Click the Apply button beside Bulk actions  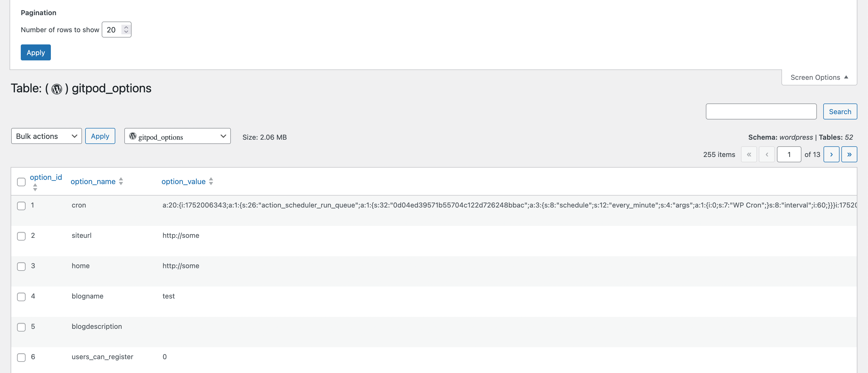100,136
